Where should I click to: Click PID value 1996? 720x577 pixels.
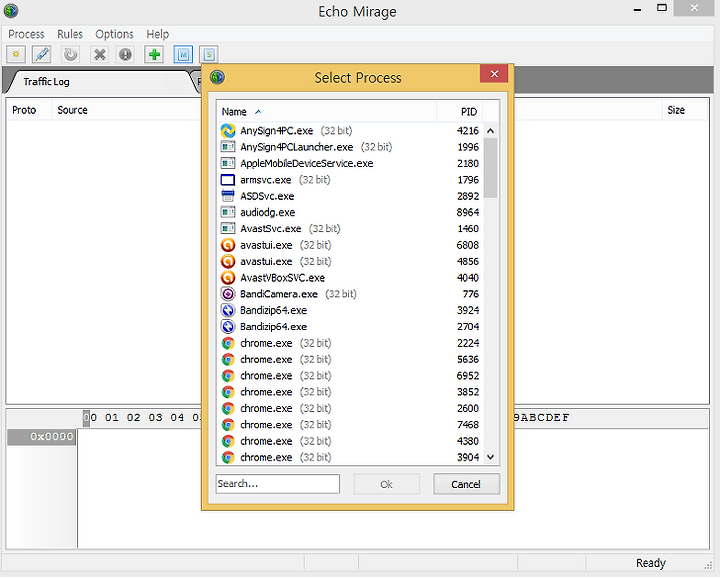pos(468,147)
